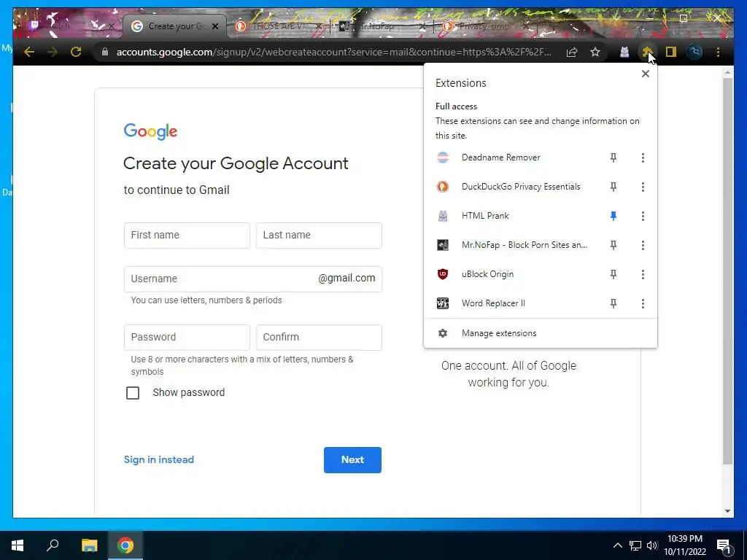The height and width of the screenshot is (560, 747).
Task: Select Word Replacer II from the list
Action: click(493, 303)
